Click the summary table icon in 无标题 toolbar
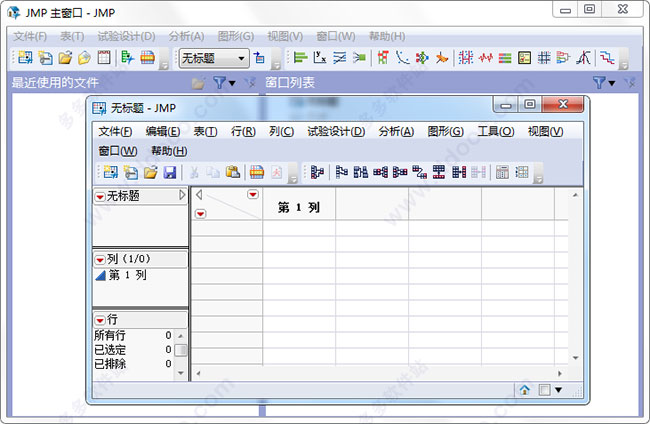 [317, 172]
